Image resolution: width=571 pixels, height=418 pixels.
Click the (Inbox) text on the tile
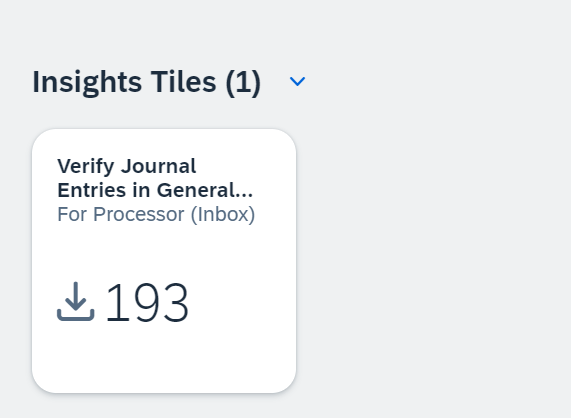pyautogui.click(x=223, y=214)
